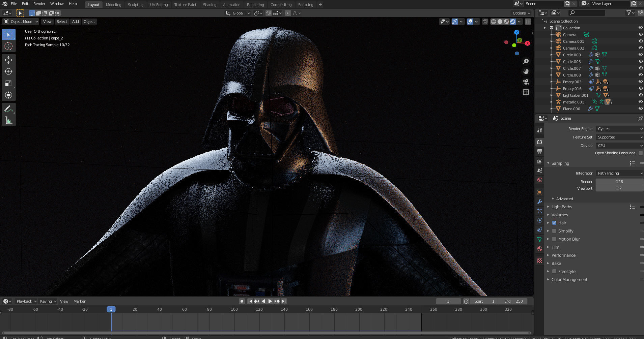
Task: Open Texture properties checker tab
Action: point(540,261)
